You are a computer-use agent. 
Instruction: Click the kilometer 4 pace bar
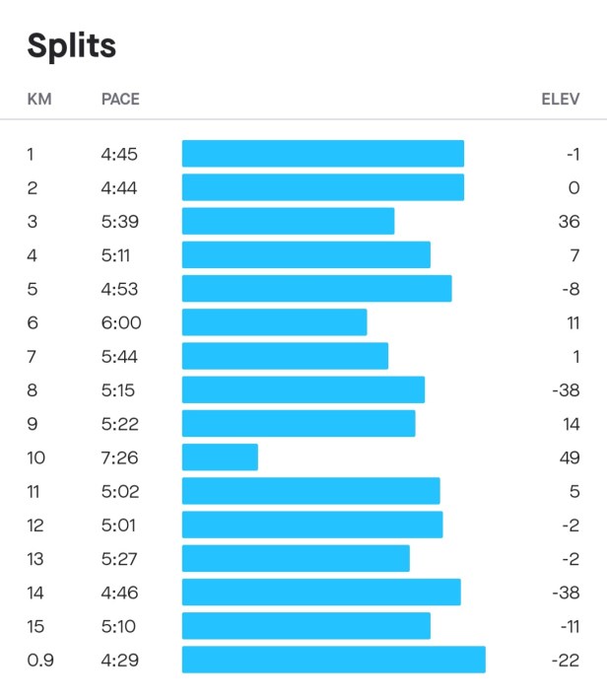tap(305, 254)
